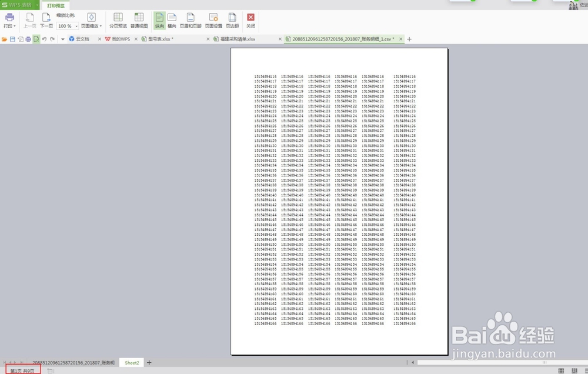The image size is (588, 374).
Task: Switch to the 云文档 tab
Action: pyautogui.click(x=82, y=39)
